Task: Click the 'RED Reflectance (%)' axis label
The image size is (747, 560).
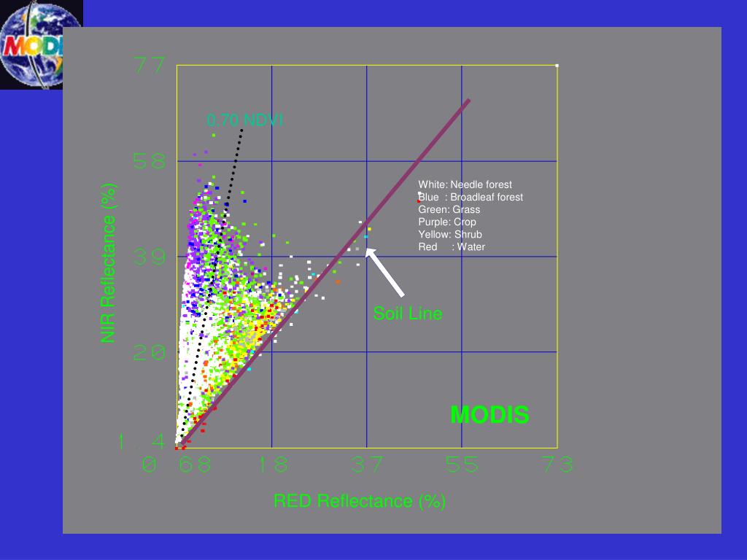Action: tap(360, 501)
